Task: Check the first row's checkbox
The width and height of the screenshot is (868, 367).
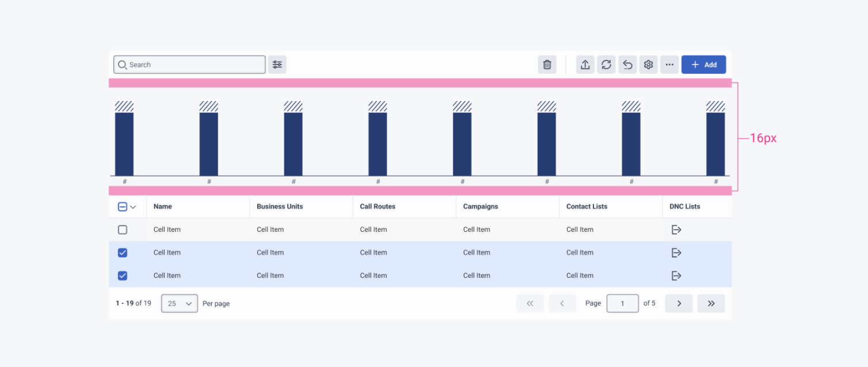Action: pyautogui.click(x=122, y=229)
